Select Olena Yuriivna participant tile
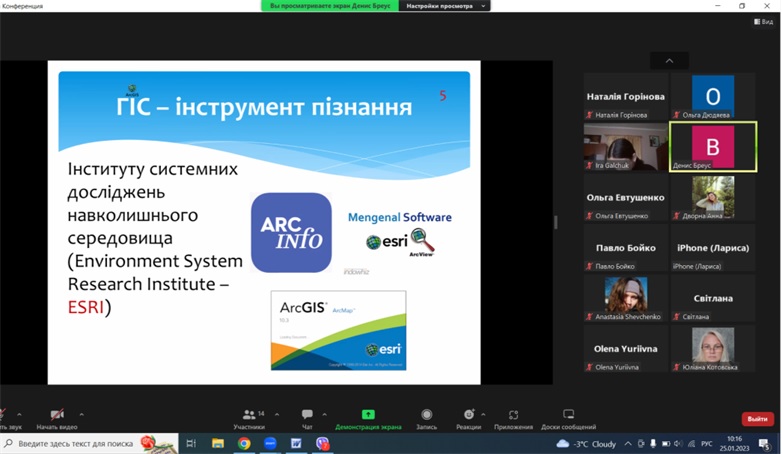Screen dimensions: 782x454 click(x=625, y=349)
